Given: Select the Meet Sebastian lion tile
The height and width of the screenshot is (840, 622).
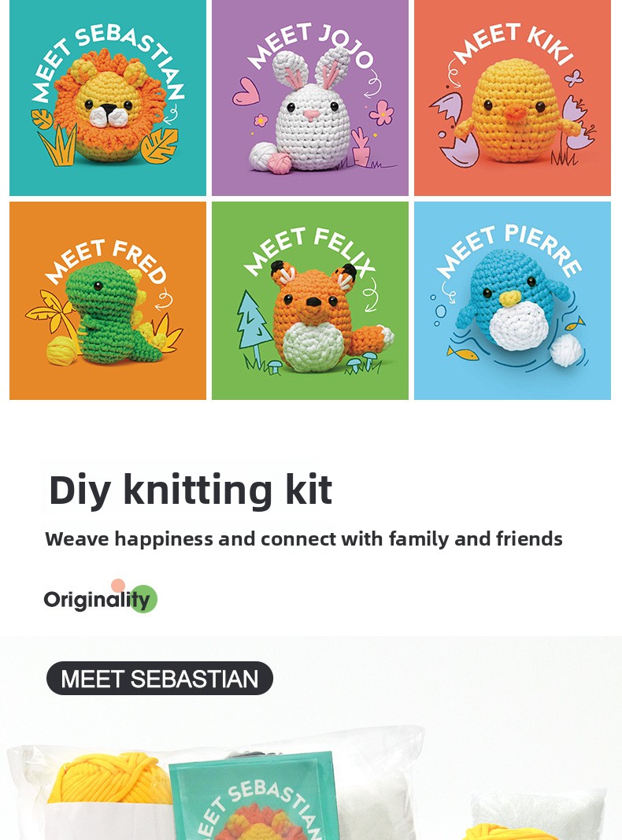Looking at the screenshot, I should coord(108,98).
